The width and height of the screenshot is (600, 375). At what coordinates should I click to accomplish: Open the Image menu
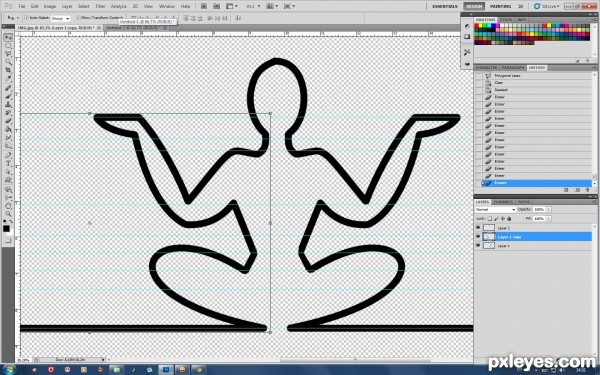(50, 7)
